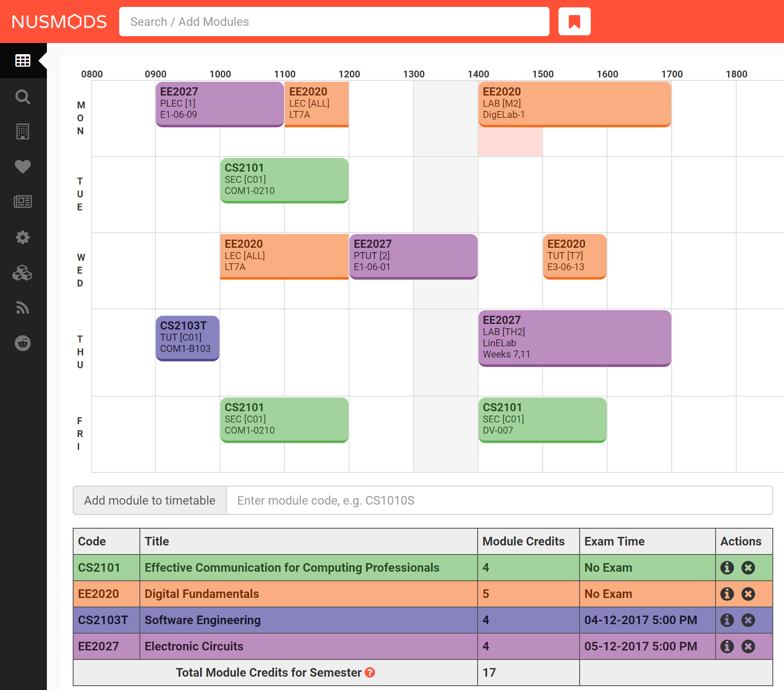Open the news sidebar icon
This screenshot has height=690, width=784.
coord(23,201)
